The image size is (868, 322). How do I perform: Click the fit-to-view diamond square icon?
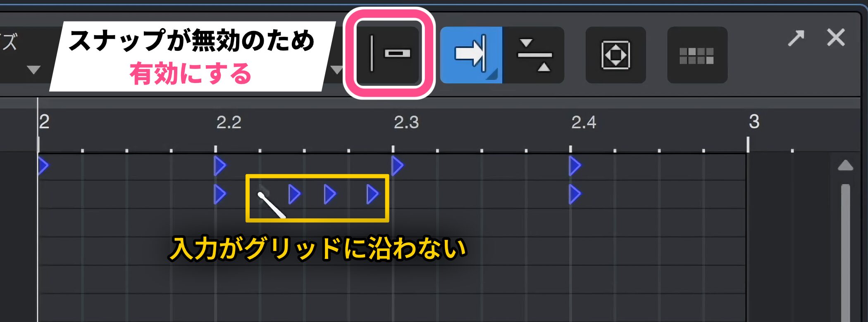pyautogui.click(x=616, y=55)
